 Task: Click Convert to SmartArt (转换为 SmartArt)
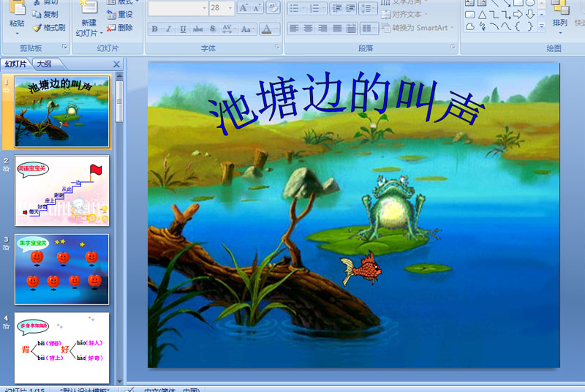(x=418, y=28)
